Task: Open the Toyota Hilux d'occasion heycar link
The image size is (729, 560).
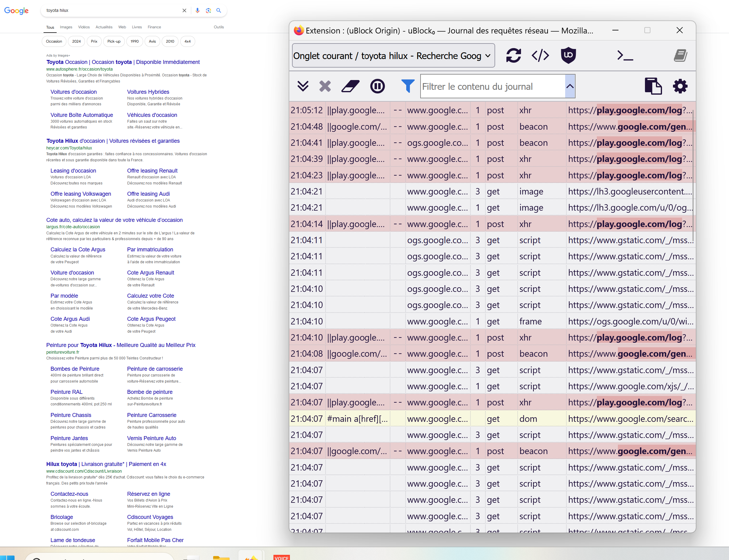Action: 113,141
